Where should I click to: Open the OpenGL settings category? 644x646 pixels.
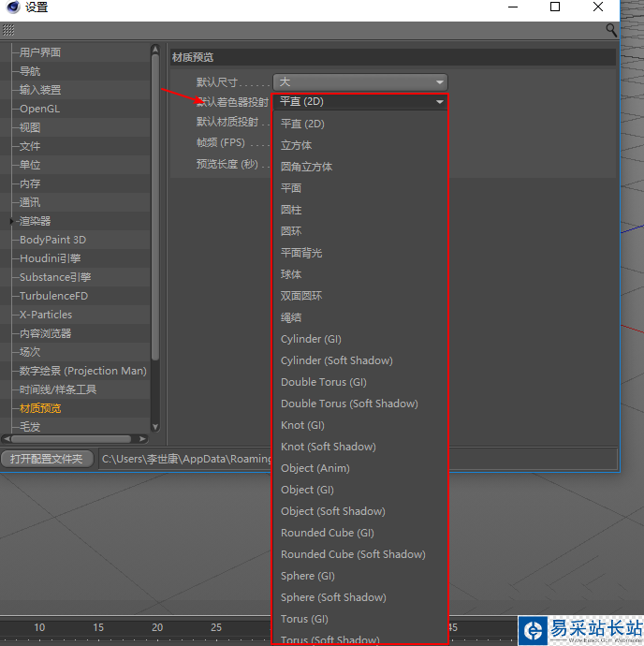click(39, 109)
